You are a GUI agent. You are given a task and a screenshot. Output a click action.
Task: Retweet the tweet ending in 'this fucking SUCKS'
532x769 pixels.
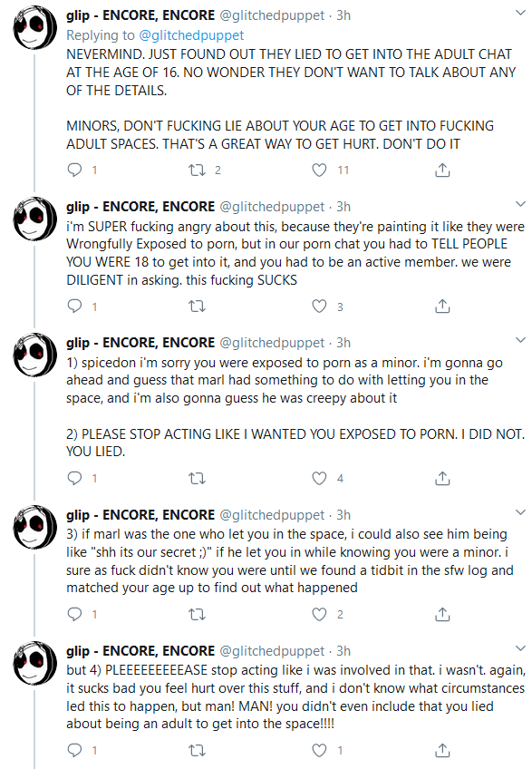click(x=197, y=307)
